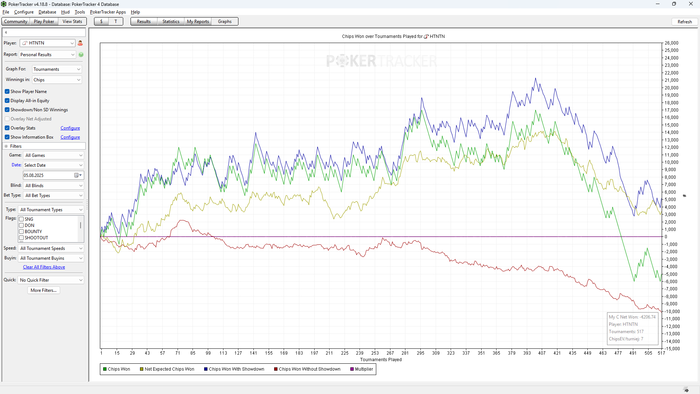This screenshot has width=700, height=394.
Task: Open the Tools menu
Action: pos(80,12)
